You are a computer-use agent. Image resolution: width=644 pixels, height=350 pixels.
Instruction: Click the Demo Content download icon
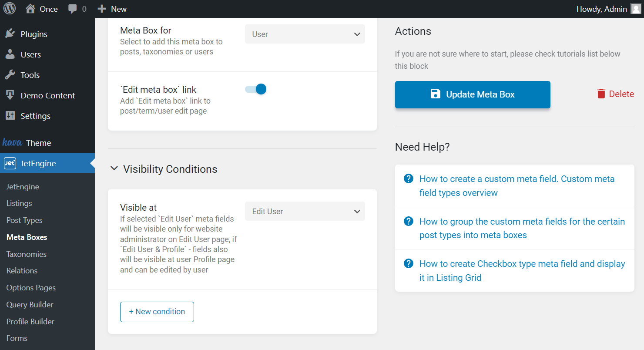[10, 95]
